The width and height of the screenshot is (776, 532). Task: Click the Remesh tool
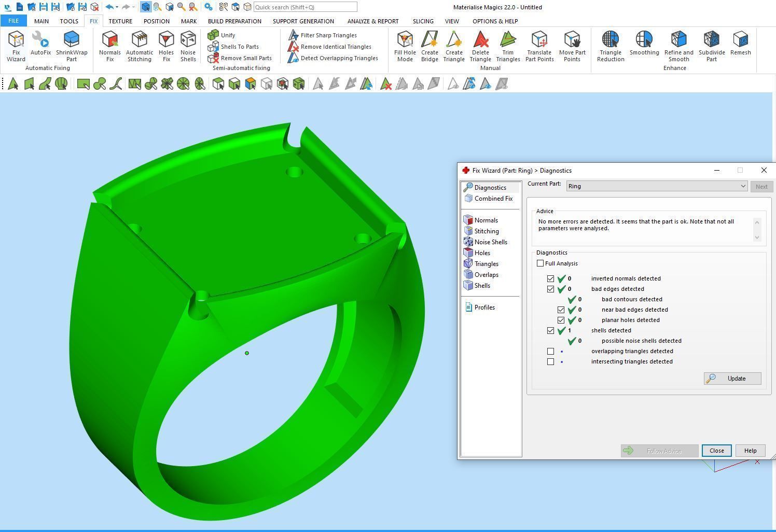pos(740,44)
